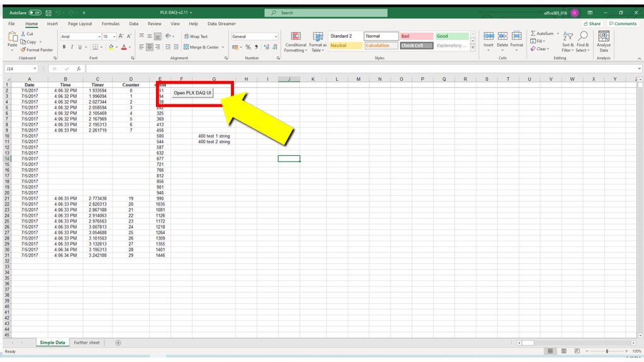This screenshot has width=644, height=362.
Task: Open the Data Streamer ribbon tab
Action: click(x=221, y=24)
